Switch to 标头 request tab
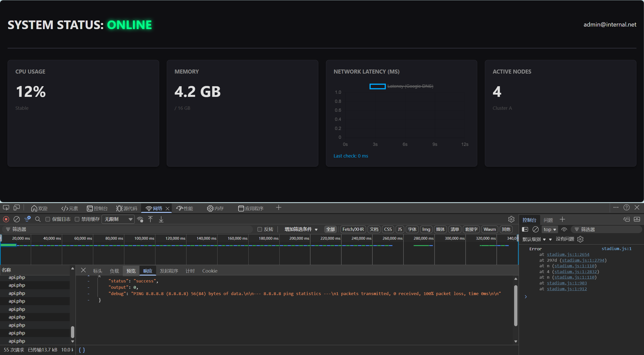This screenshot has height=355, width=644. click(x=98, y=271)
